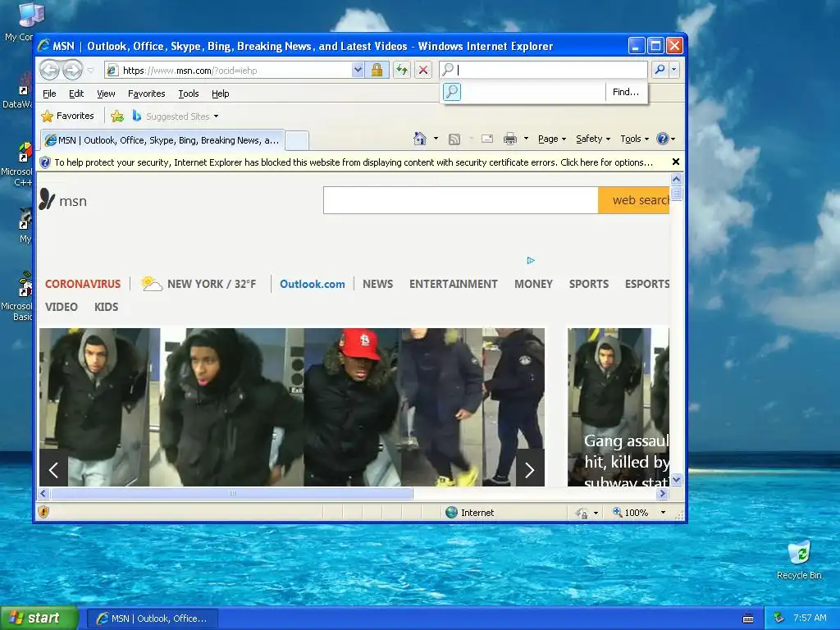Click the MONEY navigation link
The width and height of the screenshot is (840, 630).
(x=533, y=284)
